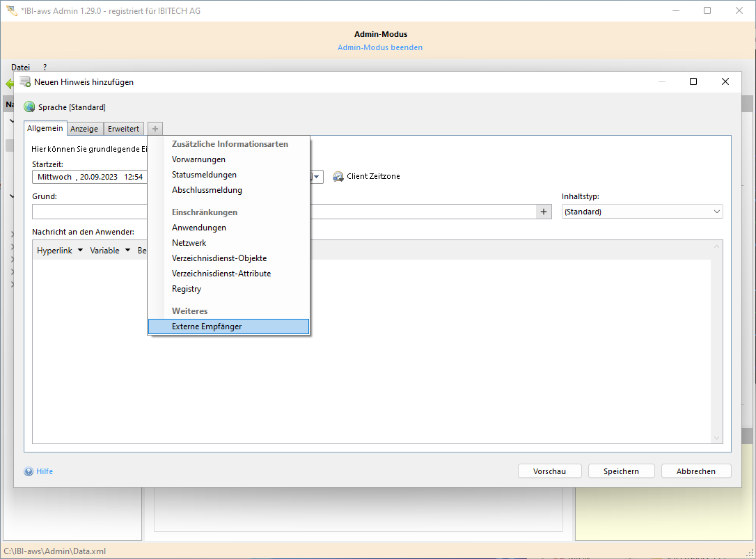
Task: Pick Verzeichnisdienst-Attribute from the list
Action: pyautogui.click(x=221, y=274)
